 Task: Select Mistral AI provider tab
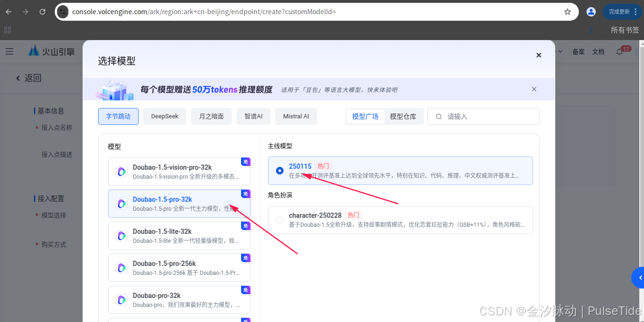pos(296,116)
